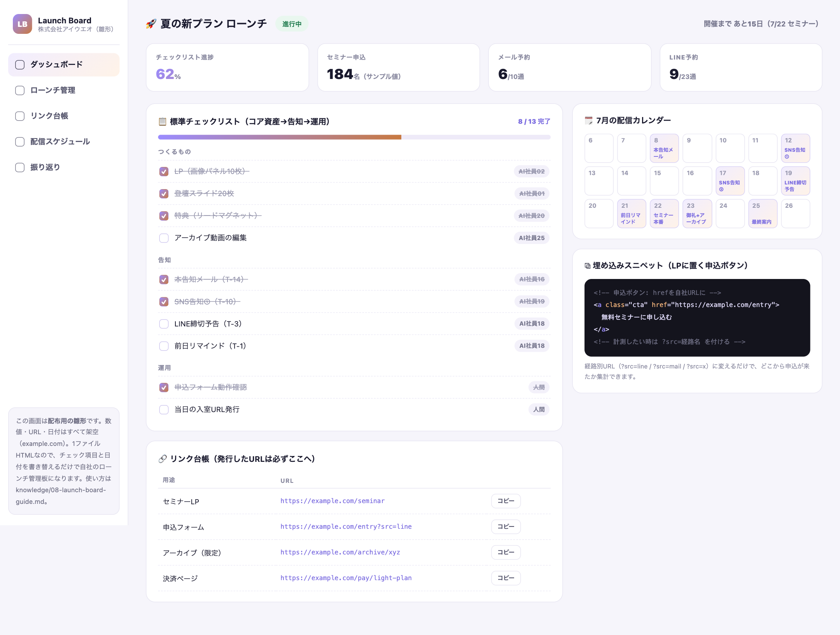Click the clipboard icon by 標準チェックリスト
This screenshot has height=635, width=840.
tap(162, 121)
